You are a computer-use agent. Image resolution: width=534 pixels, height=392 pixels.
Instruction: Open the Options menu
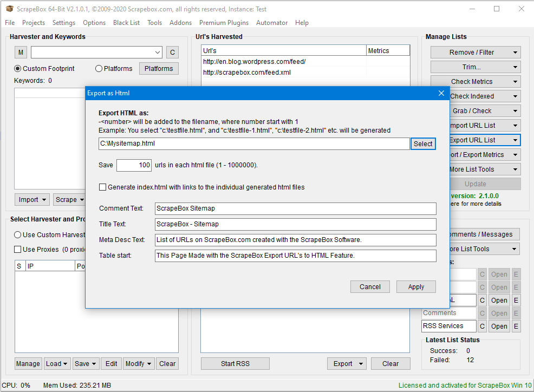(94, 23)
